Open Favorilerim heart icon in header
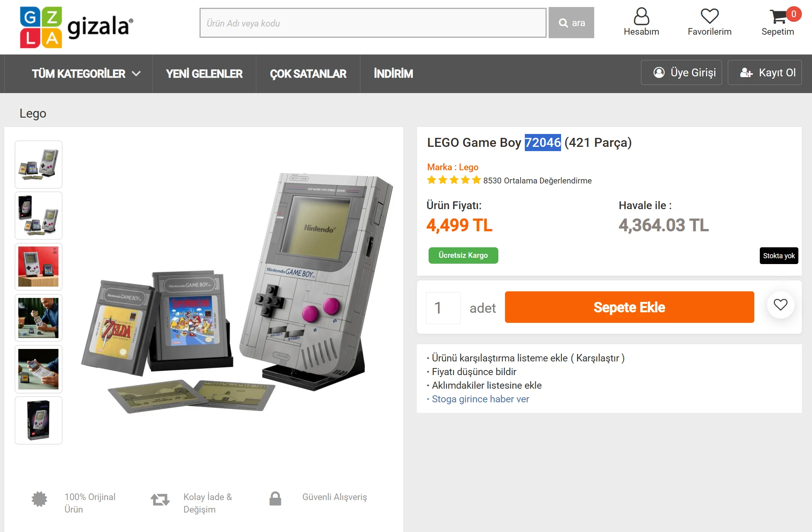This screenshot has width=812, height=532. tap(710, 16)
